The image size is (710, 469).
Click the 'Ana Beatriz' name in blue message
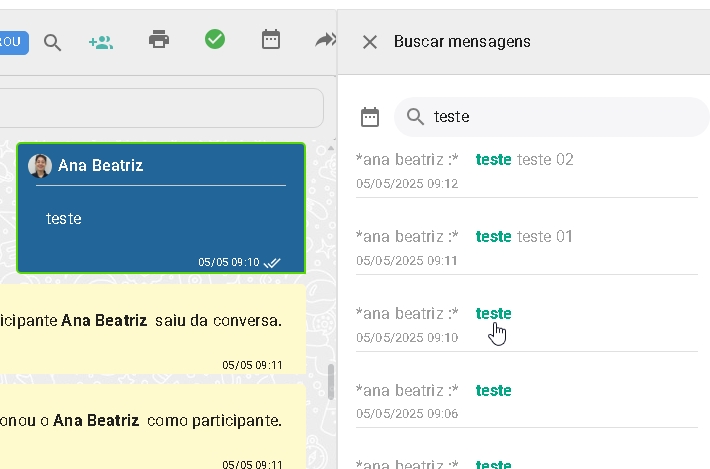tap(101, 166)
